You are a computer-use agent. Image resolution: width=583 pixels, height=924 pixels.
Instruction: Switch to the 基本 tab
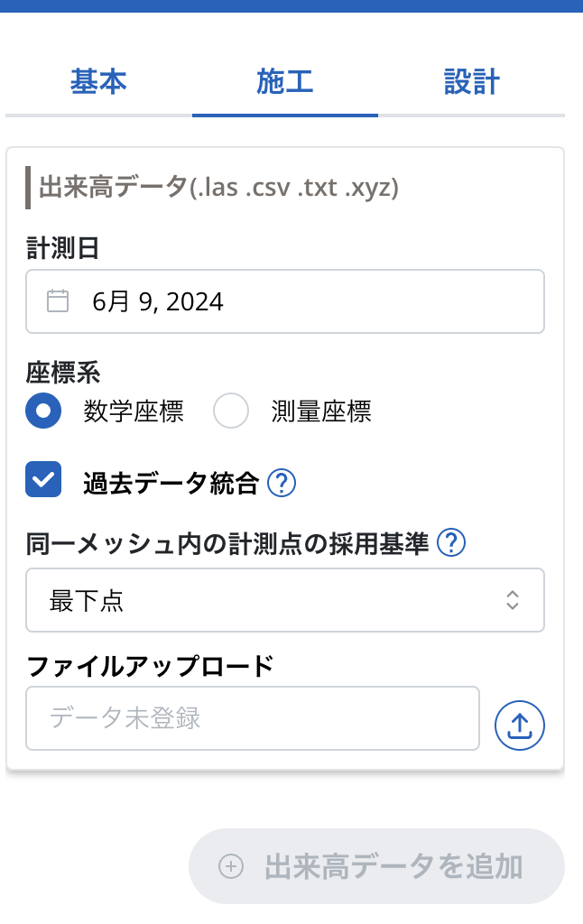[98, 82]
